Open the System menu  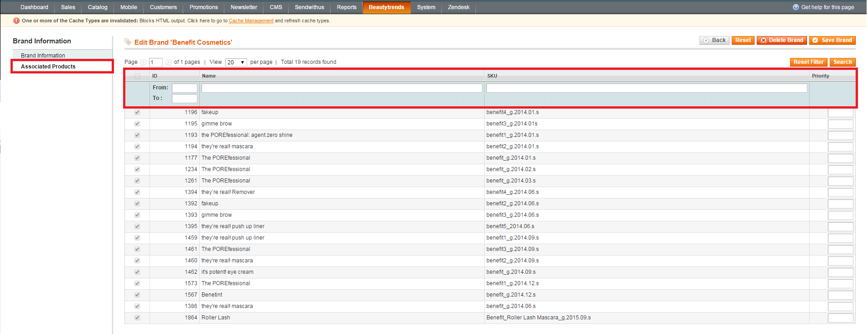pos(426,7)
